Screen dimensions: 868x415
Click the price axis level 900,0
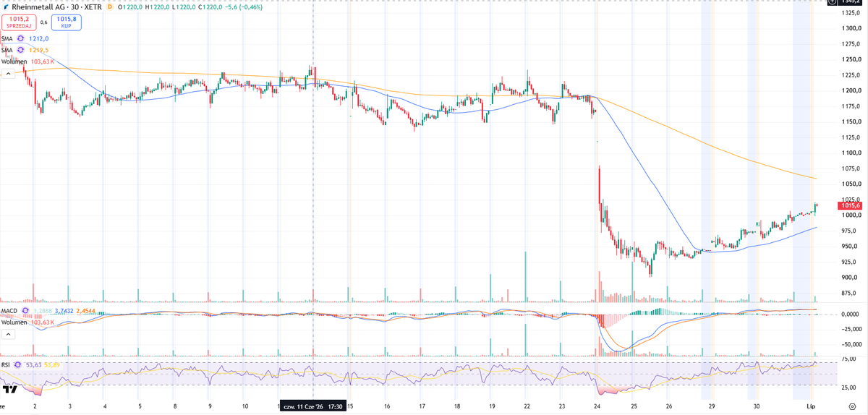click(849, 278)
